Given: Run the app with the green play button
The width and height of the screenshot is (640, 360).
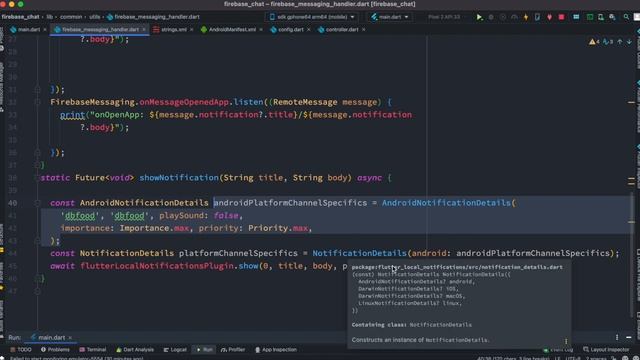Looking at the screenshot, I should coord(479,17).
